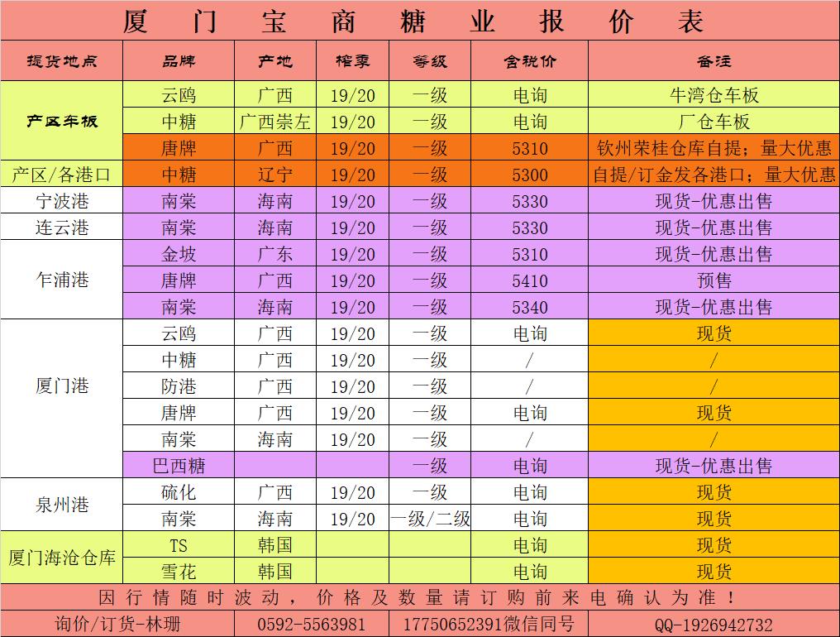Select the 厦门港 location cell

coord(62,386)
